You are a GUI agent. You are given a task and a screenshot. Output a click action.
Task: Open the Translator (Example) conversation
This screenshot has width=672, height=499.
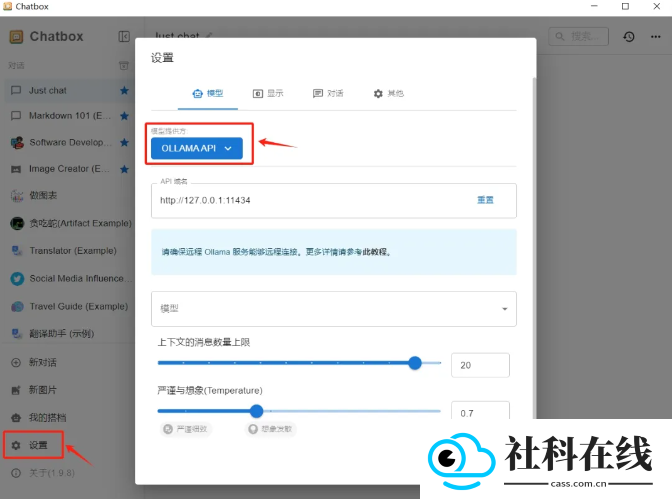tap(71, 251)
